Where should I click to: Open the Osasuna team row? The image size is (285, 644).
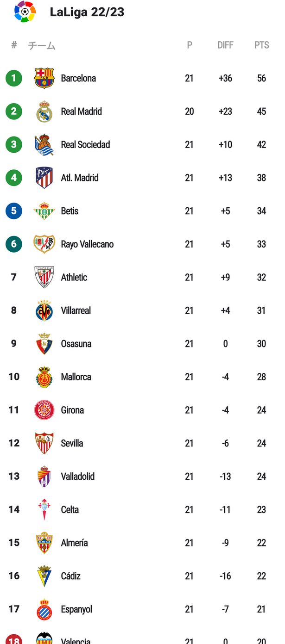pos(142,344)
